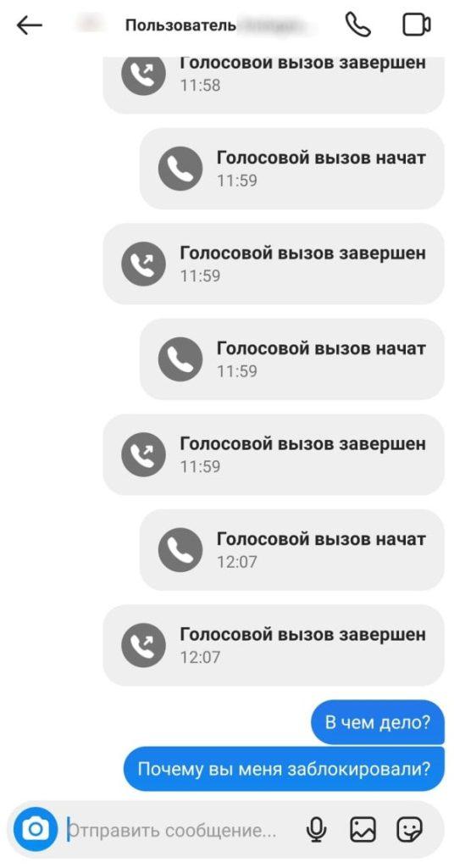Go back using the arrow icon
Viewport: 454px width, 868px height.
pos(30,25)
